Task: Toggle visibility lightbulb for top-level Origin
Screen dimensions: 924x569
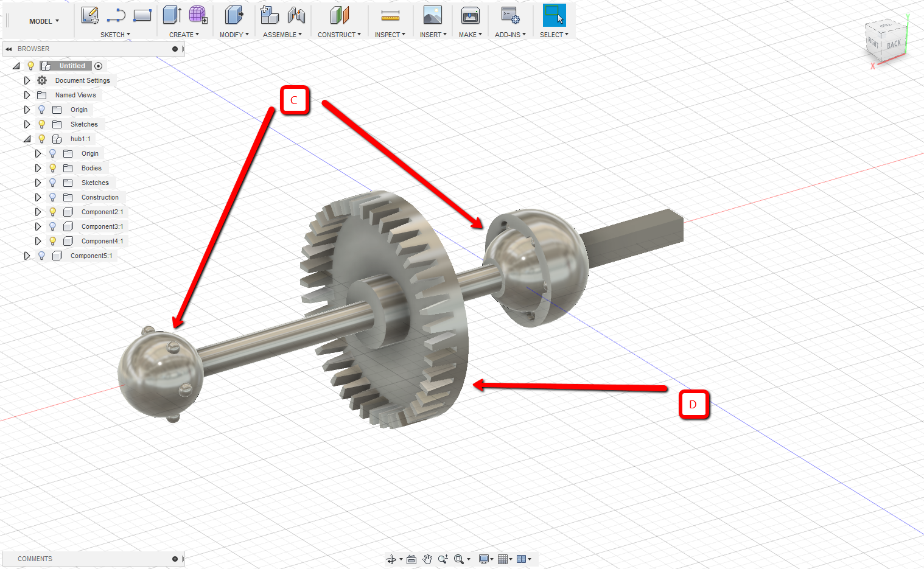Action: point(41,110)
